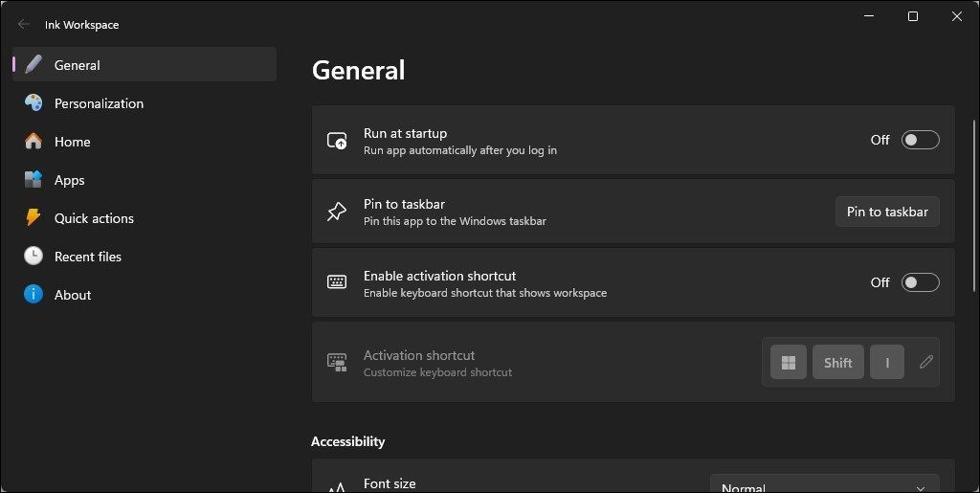Click the Accessibility section heading
The image size is (980, 493).
pos(347,441)
